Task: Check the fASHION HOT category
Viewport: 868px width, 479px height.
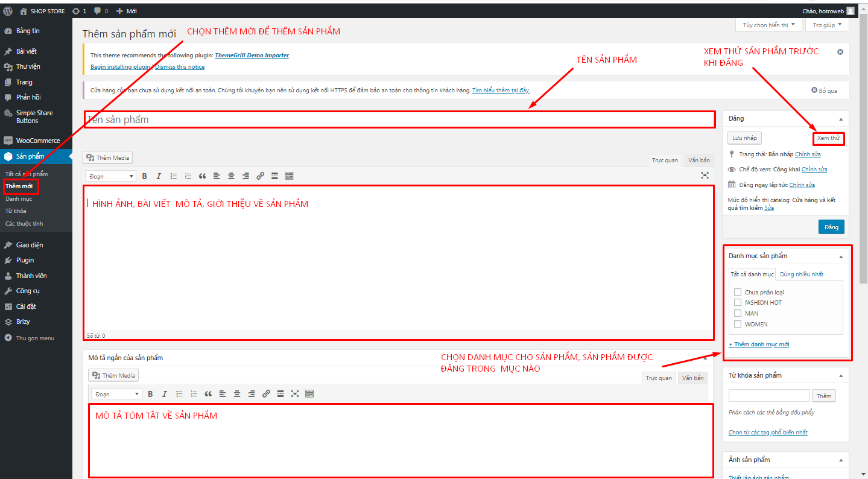Action: [x=737, y=302]
